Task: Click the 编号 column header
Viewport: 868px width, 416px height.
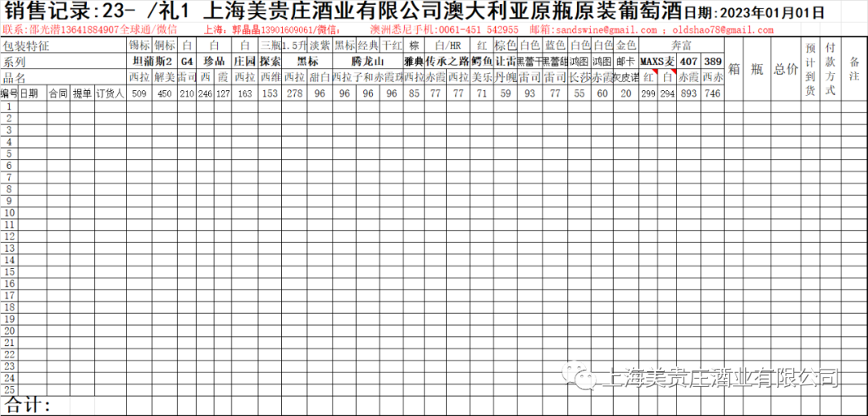Action: click(10, 93)
